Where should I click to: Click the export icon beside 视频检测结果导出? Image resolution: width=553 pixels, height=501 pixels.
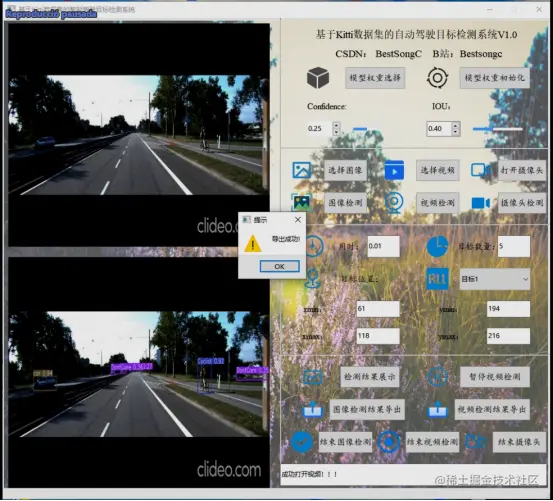[438, 409]
